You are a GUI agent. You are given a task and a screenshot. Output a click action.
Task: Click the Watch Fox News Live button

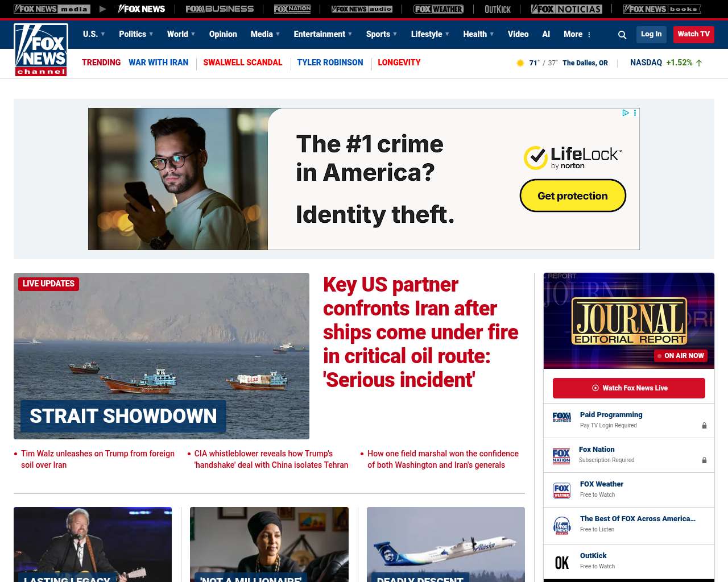629,388
